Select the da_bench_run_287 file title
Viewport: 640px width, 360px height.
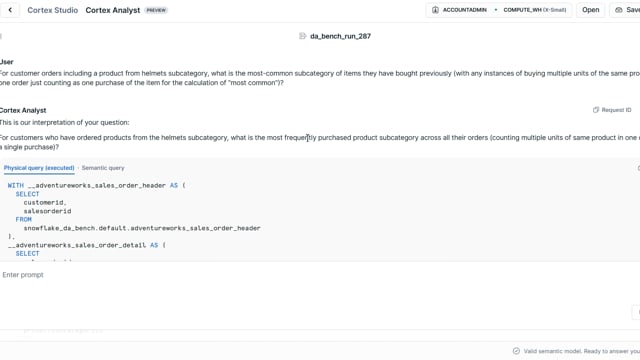coord(340,36)
